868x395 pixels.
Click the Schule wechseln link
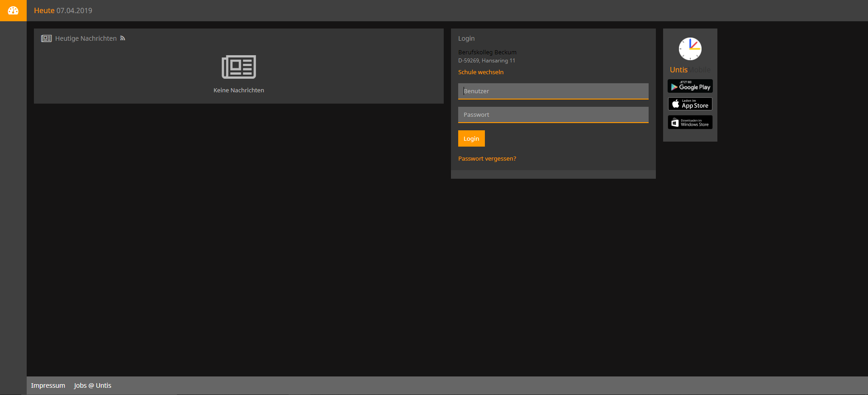click(480, 72)
